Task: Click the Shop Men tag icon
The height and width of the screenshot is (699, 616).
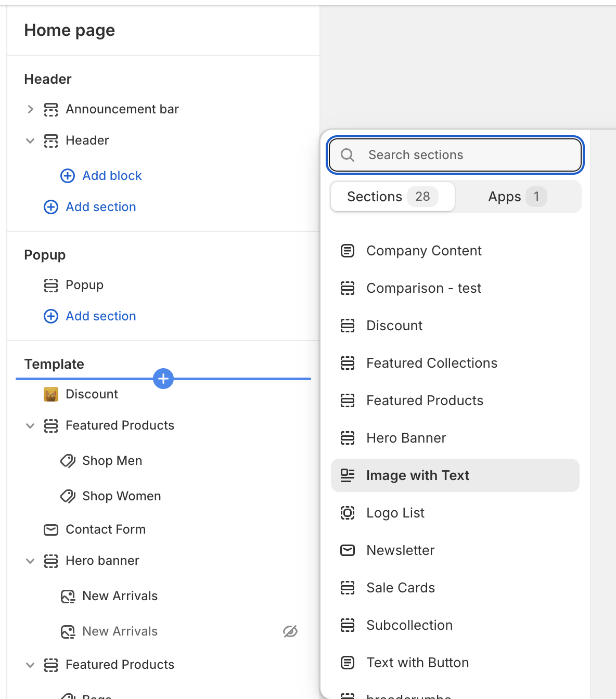Action: [x=68, y=461]
